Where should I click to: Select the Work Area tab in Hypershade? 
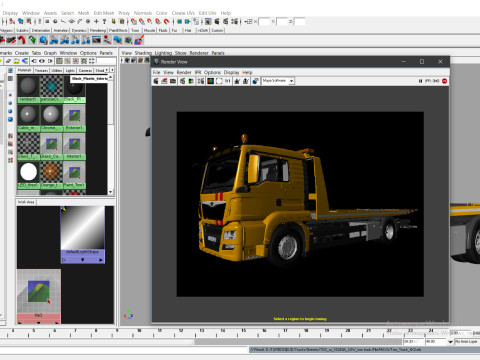[x=26, y=202]
